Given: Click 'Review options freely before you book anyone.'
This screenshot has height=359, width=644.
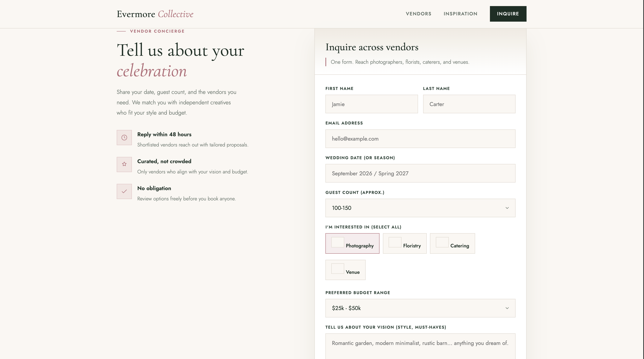Looking at the screenshot, I should coord(187,199).
